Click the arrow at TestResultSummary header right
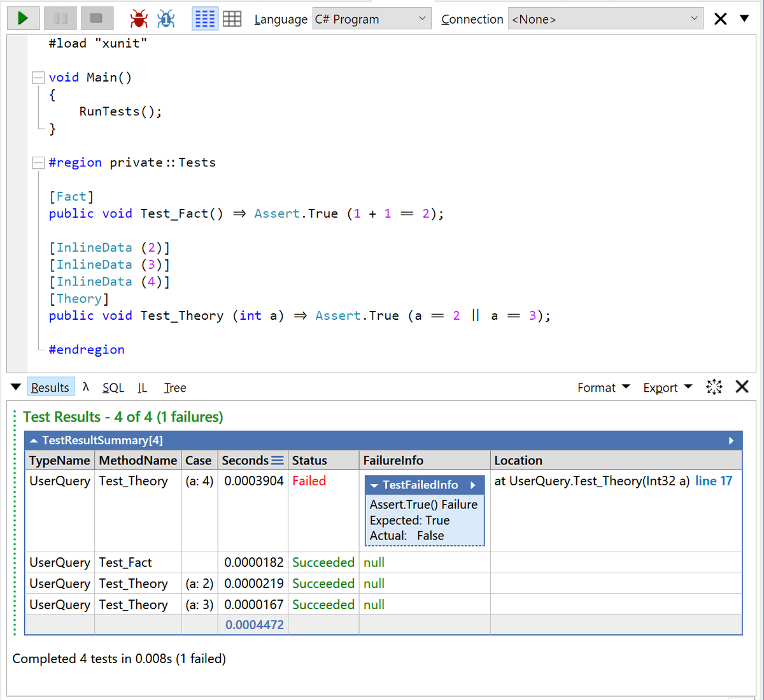Screen dimensions: 764x700 (x=731, y=441)
